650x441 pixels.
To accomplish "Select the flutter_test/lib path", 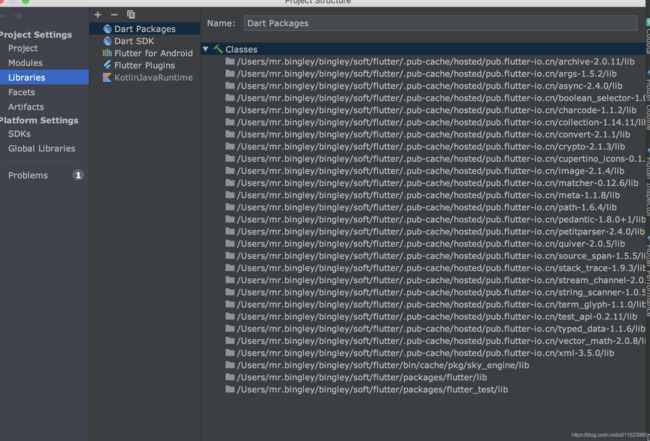I will pyautogui.click(x=372, y=390).
